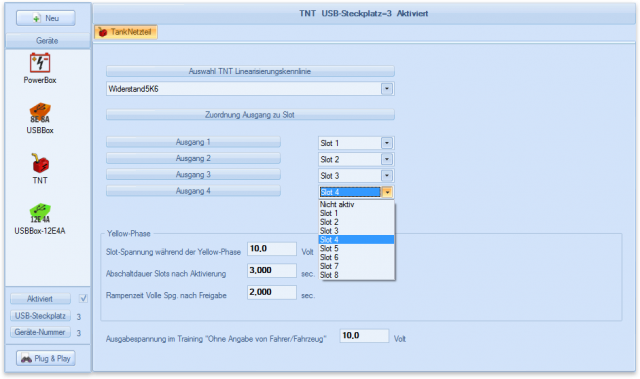Screen dimensions: 640x379
Task: Click the Neu button
Action: click(46, 18)
